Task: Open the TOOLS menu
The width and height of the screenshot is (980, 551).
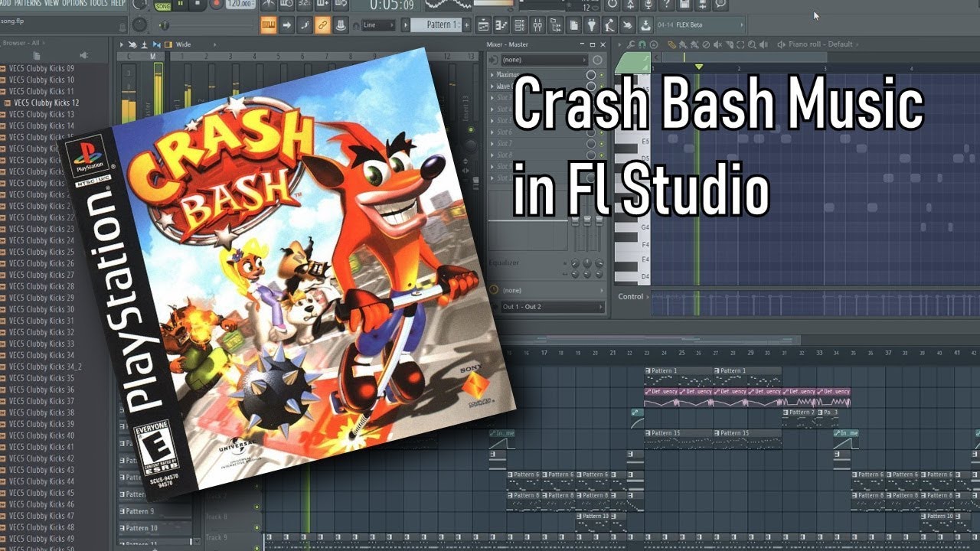Action: pyautogui.click(x=99, y=3)
